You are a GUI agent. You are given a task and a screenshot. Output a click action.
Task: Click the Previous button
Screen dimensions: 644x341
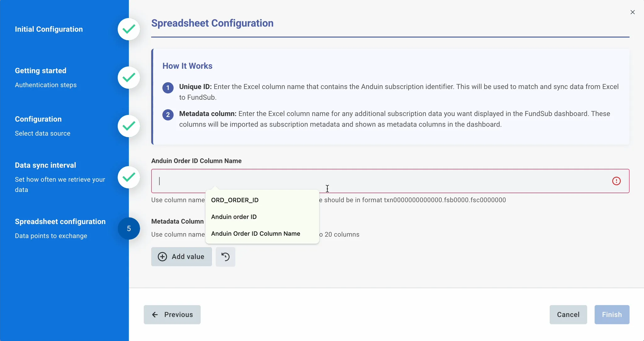pos(172,315)
